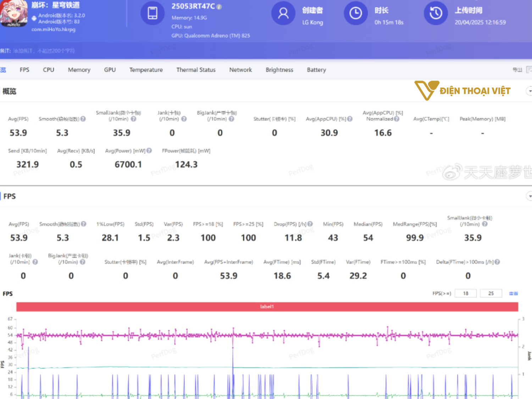
Task: Select the Battery tab
Action: pos(316,70)
